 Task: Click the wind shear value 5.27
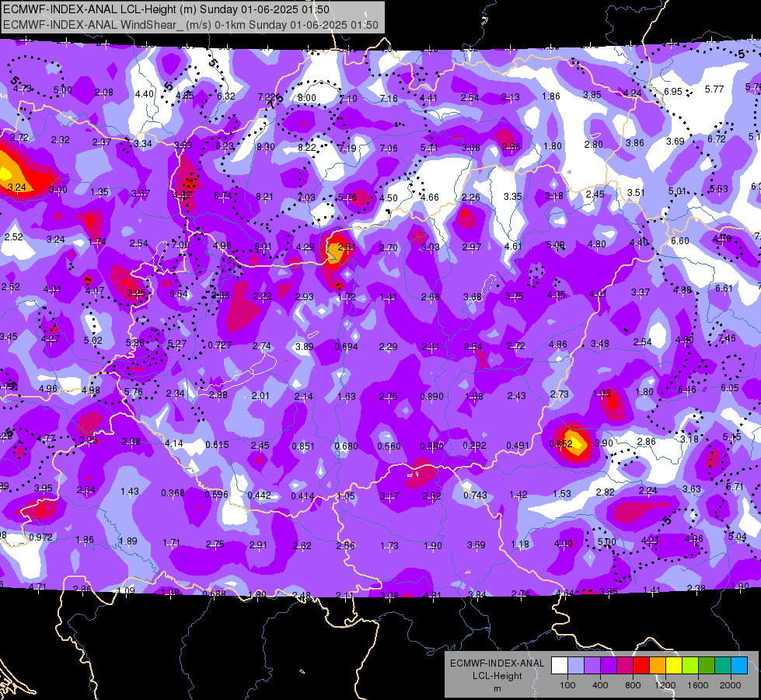[176, 344]
